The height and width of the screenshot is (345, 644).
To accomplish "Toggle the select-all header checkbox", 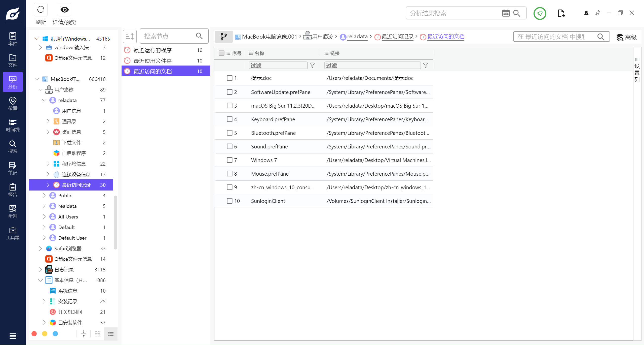I will (x=221, y=53).
